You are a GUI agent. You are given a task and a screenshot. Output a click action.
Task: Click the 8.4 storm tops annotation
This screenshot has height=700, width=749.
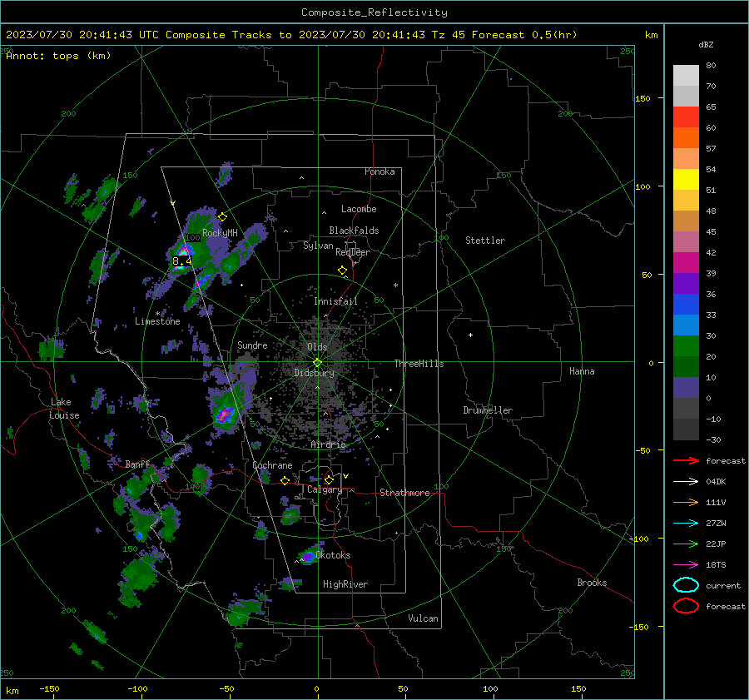(x=182, y=261)
